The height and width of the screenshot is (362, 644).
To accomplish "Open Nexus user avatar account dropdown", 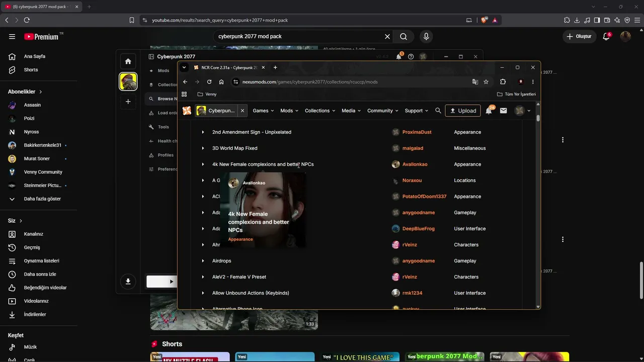I will tap(522, 111).
